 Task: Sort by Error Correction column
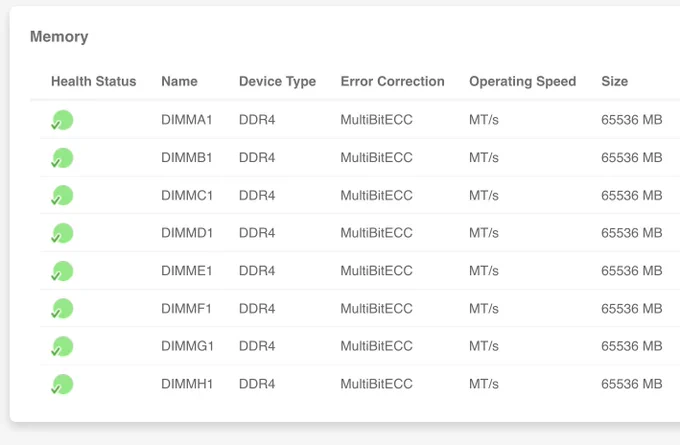392,81
